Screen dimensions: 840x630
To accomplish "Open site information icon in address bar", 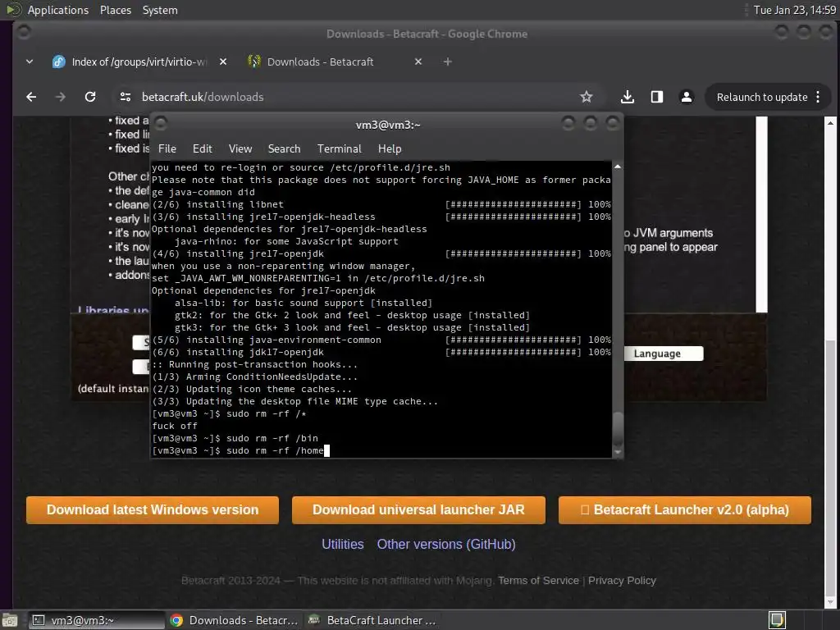I will point(126,97).
